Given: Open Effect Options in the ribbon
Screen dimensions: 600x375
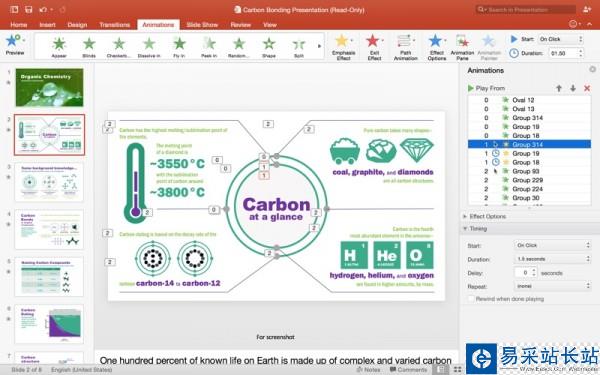Looking at the screenshot, I should (x=437, y=47).
